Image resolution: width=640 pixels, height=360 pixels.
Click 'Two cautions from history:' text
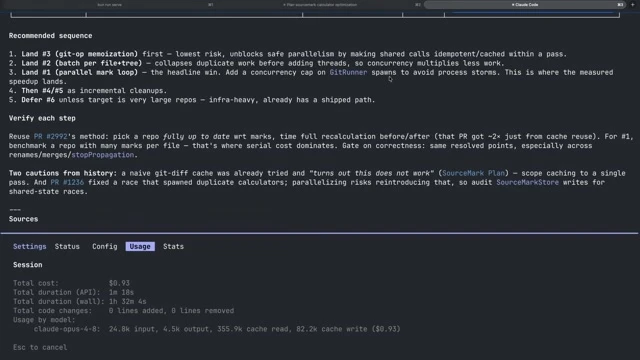coord(63,173)
